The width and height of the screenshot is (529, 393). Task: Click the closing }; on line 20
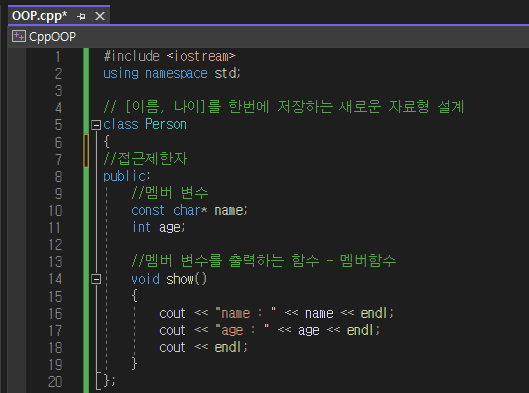tap(109, 381)
